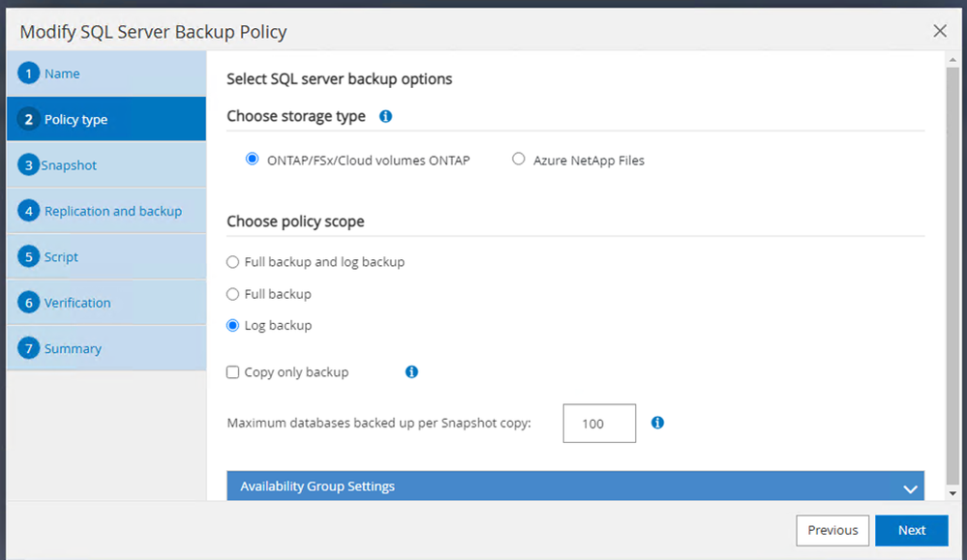Click info icon next to maximum databases field
Viewport: 967px width, 560px height.
coord(657,423)
